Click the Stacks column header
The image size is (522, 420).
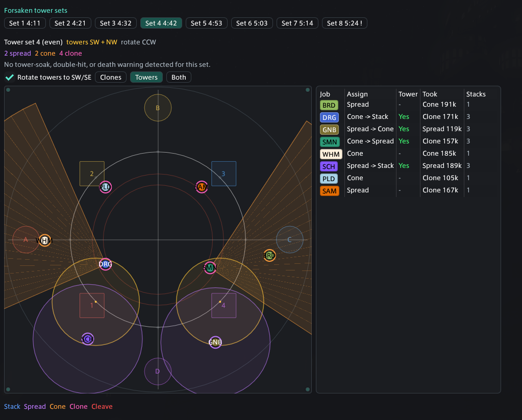tap(476, 94)
